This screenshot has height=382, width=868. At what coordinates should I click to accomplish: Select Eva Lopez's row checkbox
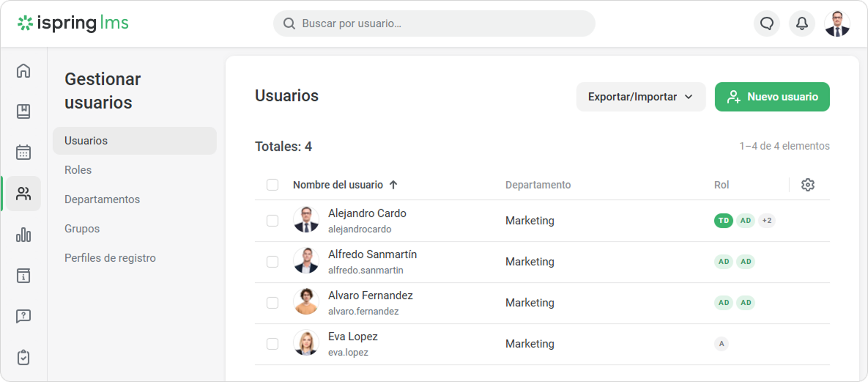tap(272, 344)
